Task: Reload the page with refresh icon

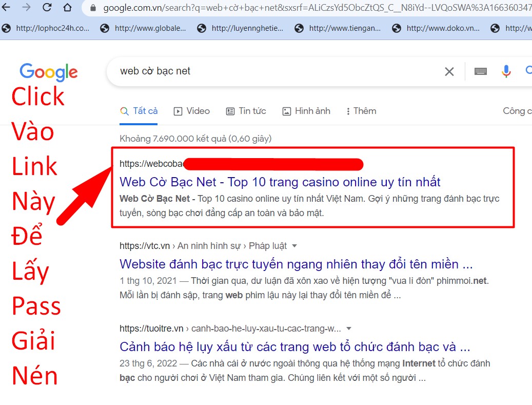Action: (x=47, y=7)
